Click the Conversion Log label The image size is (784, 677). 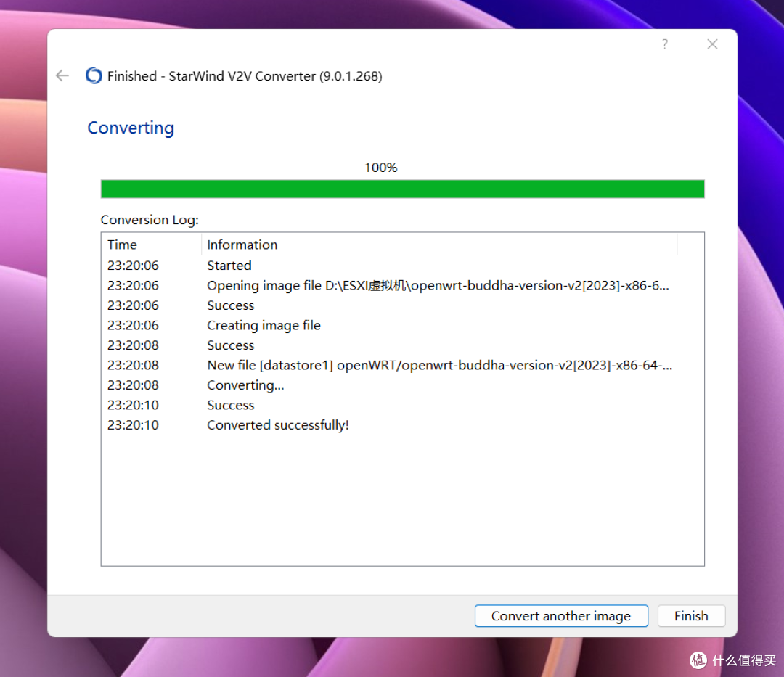coord(150,219)
